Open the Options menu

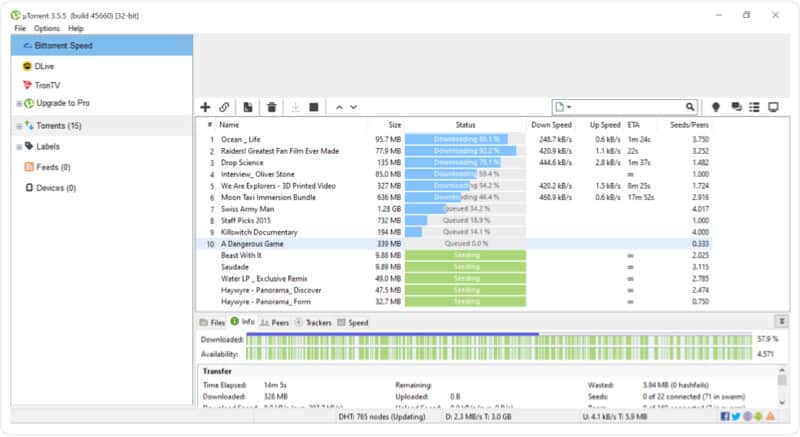click(x=47, y=29)
